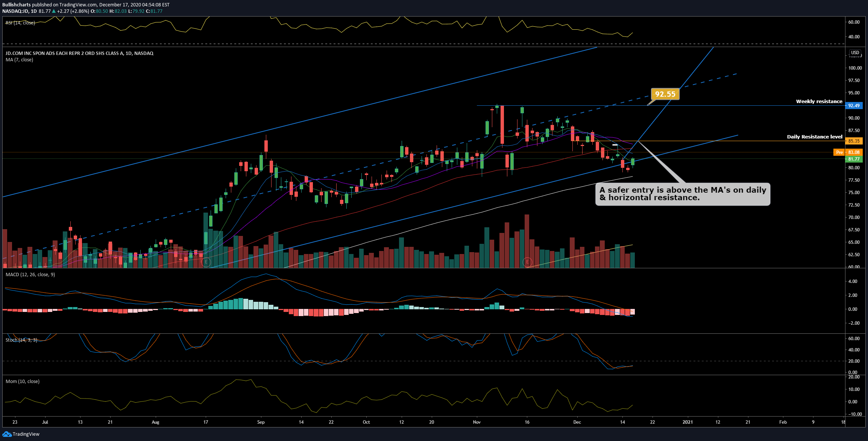This screenshot has height=441, width=868.
Task: Click the 62.50 price axis label
Action: click(854, 255)
